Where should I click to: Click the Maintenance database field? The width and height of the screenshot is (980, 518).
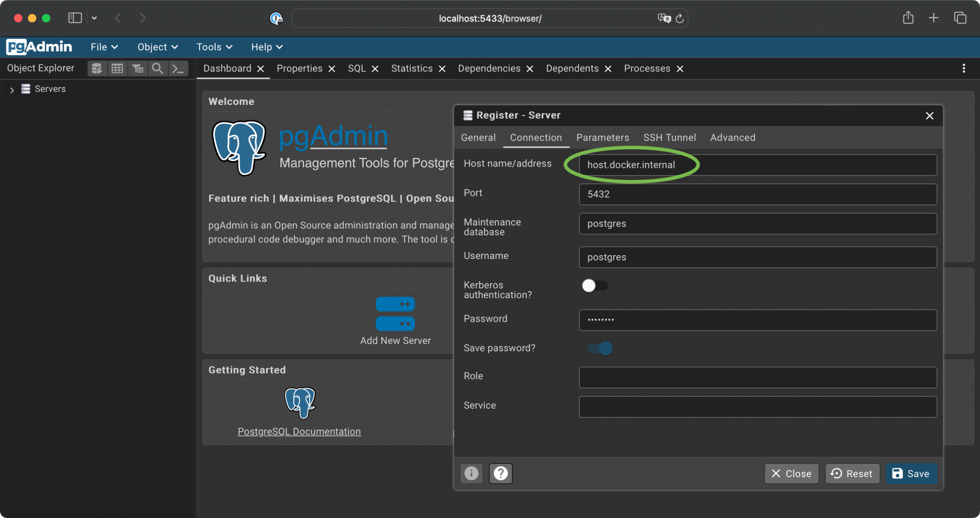[757, 224]
